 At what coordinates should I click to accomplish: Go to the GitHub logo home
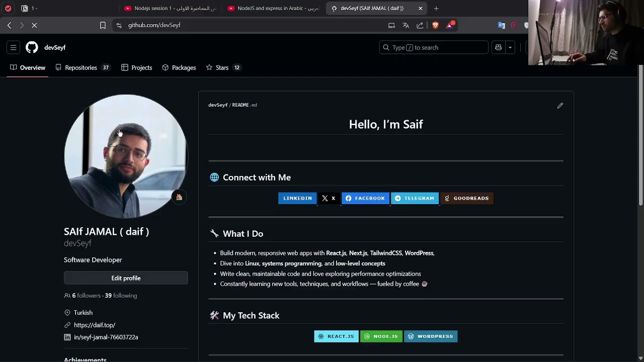(x=32, y=47)
